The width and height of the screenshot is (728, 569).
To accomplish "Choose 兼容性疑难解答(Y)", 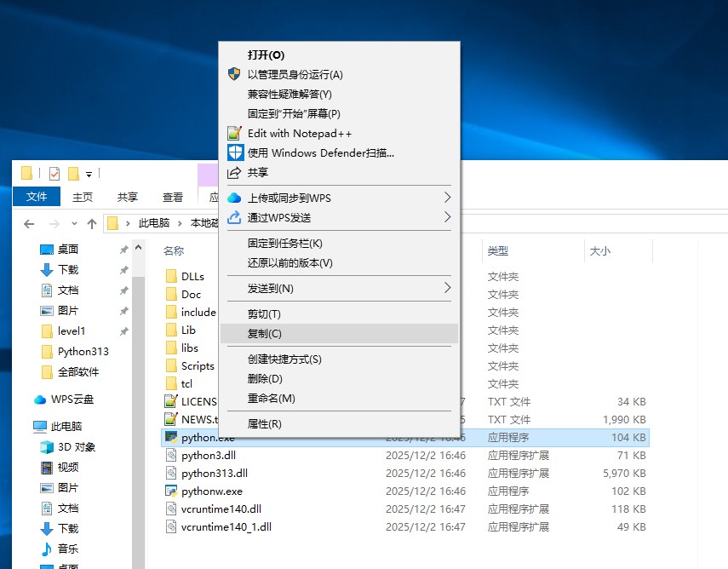I will point(339,95).
